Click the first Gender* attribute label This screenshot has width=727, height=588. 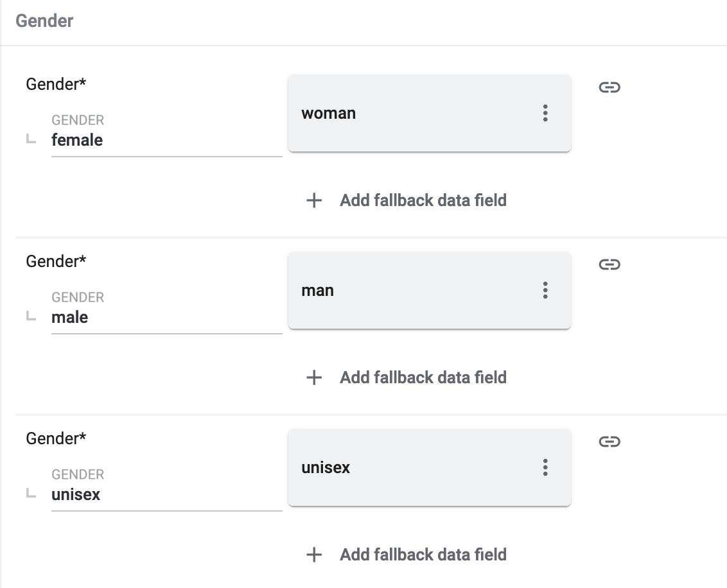point(56,84)
